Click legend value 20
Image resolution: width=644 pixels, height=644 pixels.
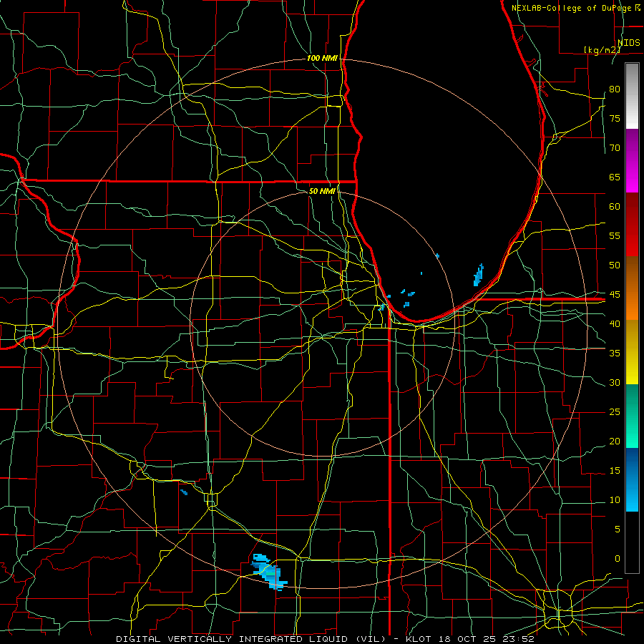[615, 441]
